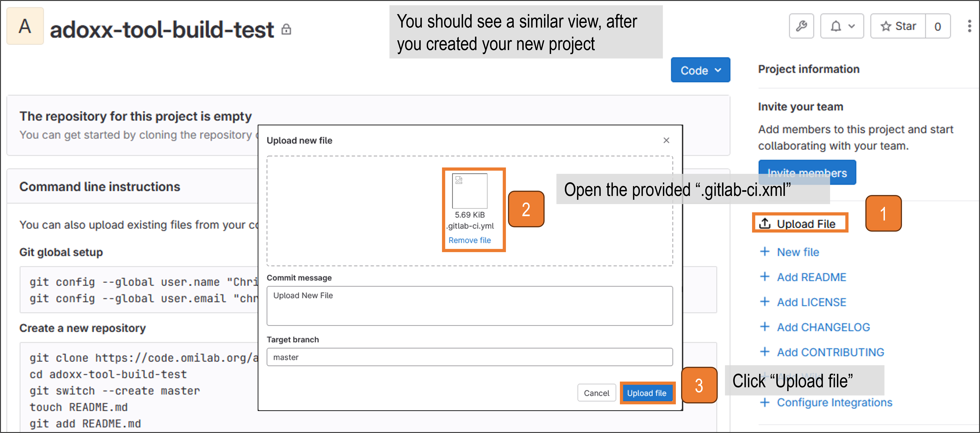This screenshot has width=980, height=433.
Task: Click the 'git config --global user.email' line
Action: click(144, 299)
